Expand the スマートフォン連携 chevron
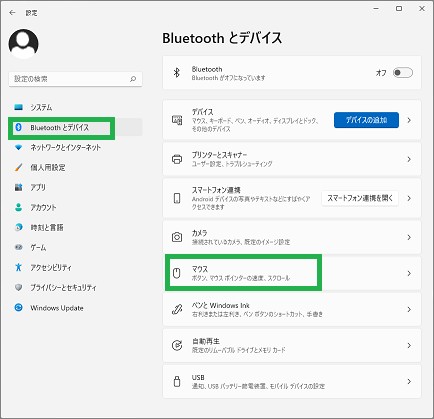This screenshot has height=419, width=434. point(409,198)
